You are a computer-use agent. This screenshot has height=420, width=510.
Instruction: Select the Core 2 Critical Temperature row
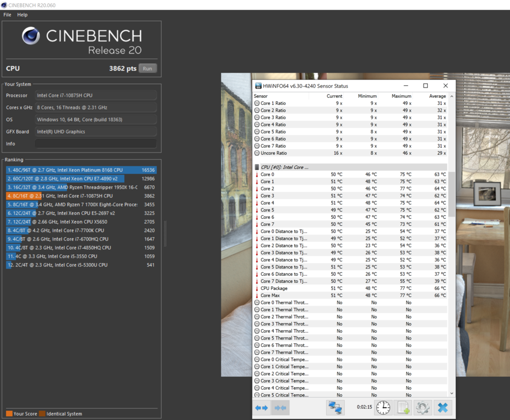(351, 374)
